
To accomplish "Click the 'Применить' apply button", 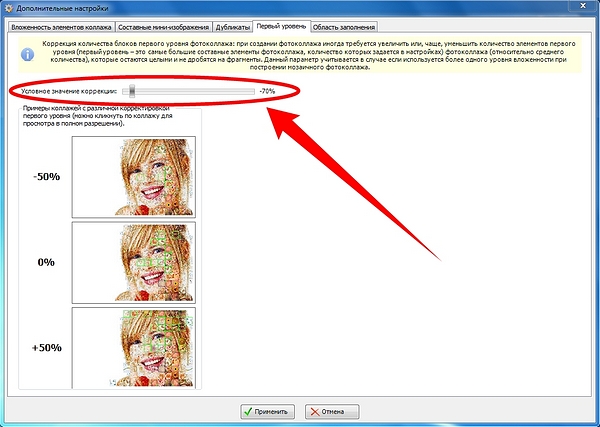I will (x=266, y=411).
